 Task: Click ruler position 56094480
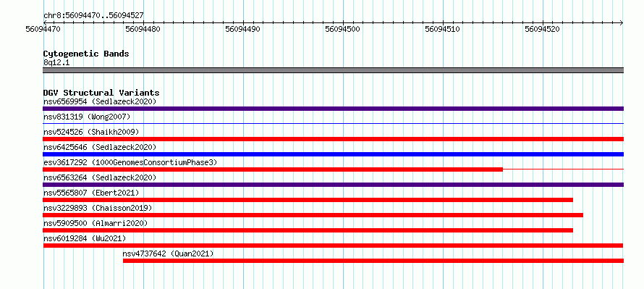click(x=143, y=29)
